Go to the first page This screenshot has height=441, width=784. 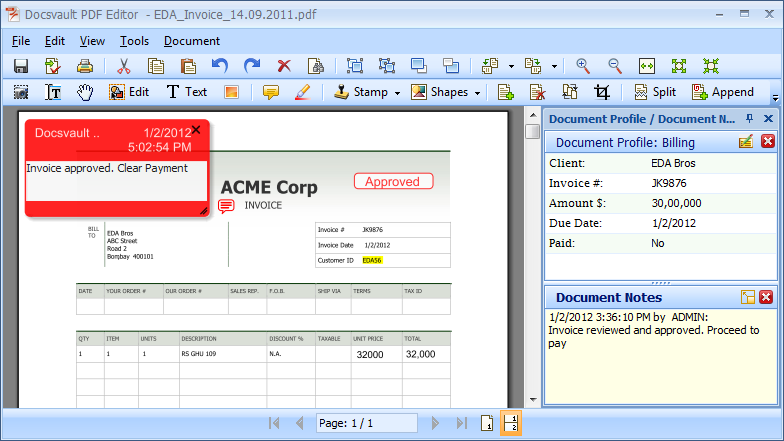pyautogui.click(x=274, y=424)
